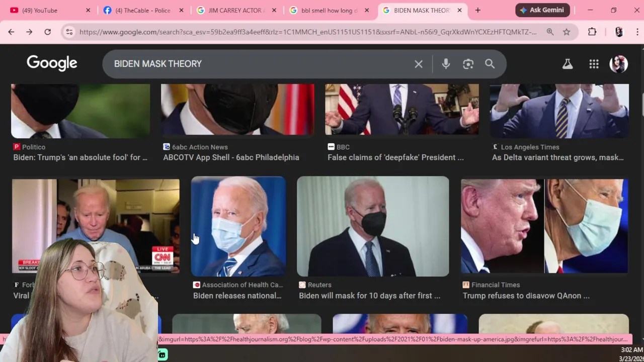Viewport: 644px width, 362px height.
Task: Open the zoom magnifier in address bar
Action: (x=550, y=32)
